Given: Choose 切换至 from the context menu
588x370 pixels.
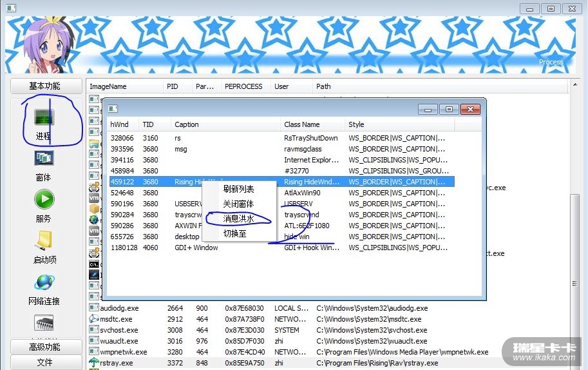Looking at the screenshot, I should click(235, 233).
